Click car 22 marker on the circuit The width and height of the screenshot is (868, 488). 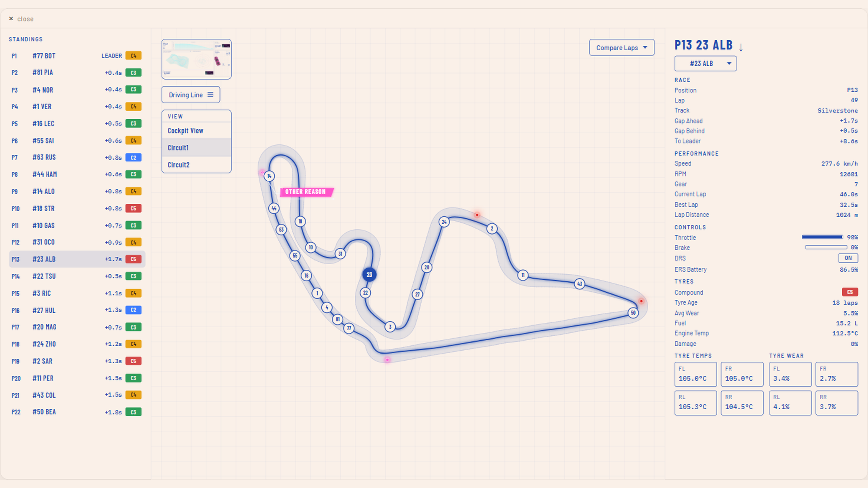click(365, 293)
